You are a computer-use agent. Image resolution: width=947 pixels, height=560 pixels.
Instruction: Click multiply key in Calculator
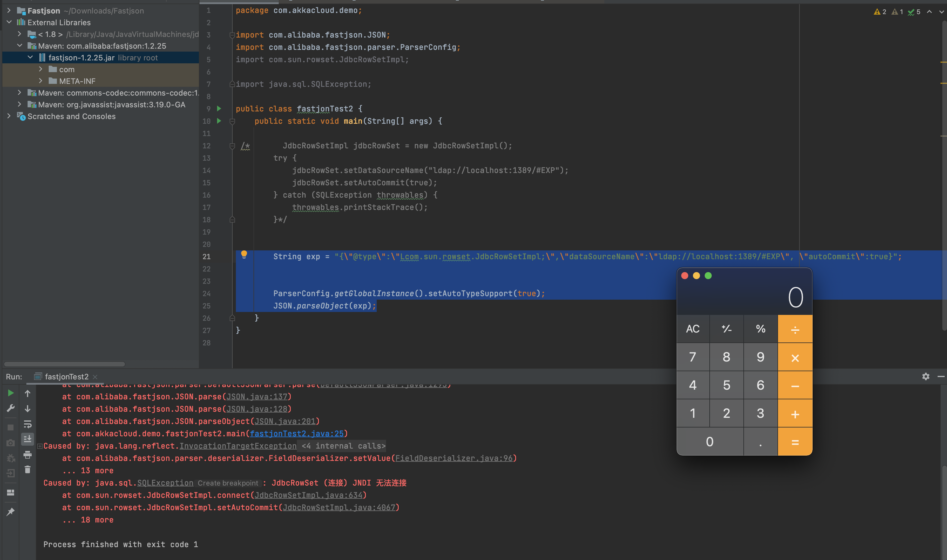coord(795,357)
